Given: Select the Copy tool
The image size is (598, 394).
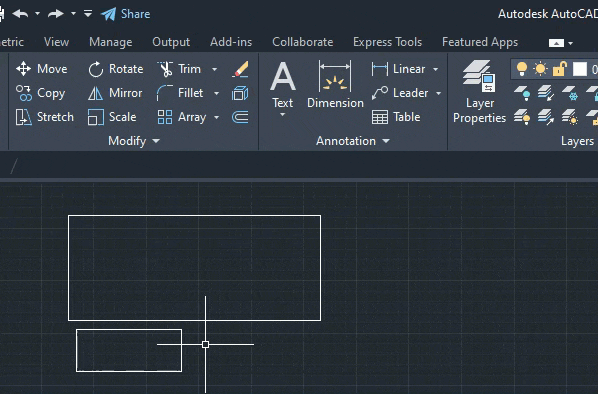Looking at the screenshot, I should click(x=40, y=93).
